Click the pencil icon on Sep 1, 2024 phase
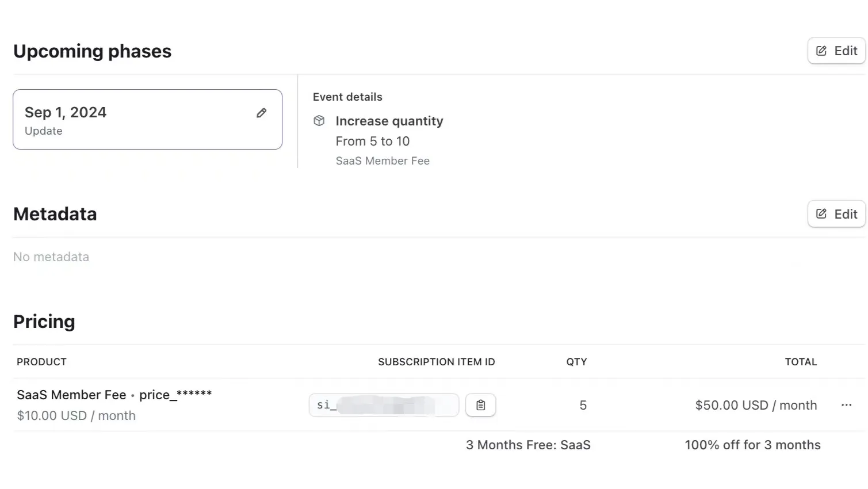 (x=261, y=113)
